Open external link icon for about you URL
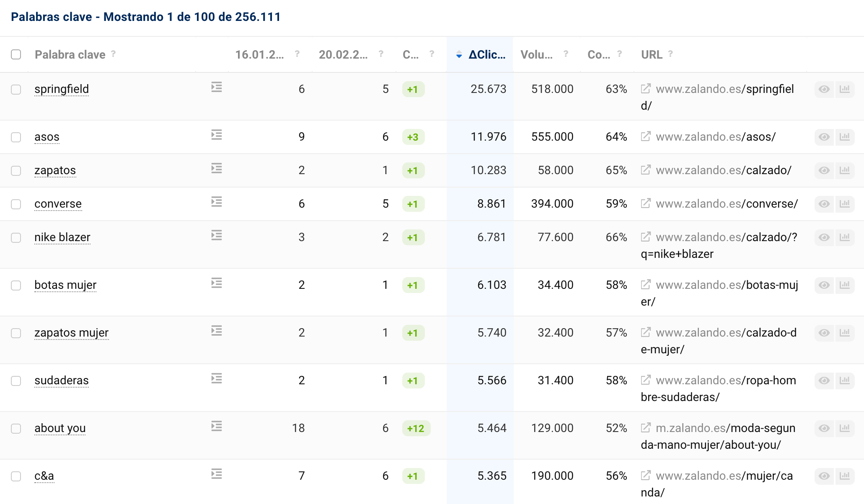Viewport: 864px width, 504px height. pyautogui.click(x=646, y=427)
